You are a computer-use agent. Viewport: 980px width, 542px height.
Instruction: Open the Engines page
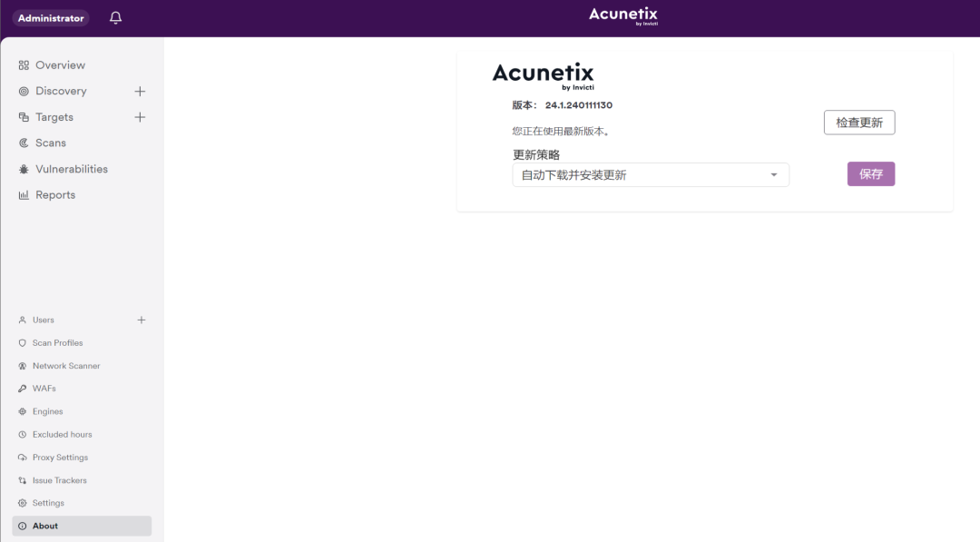point(47,411)
